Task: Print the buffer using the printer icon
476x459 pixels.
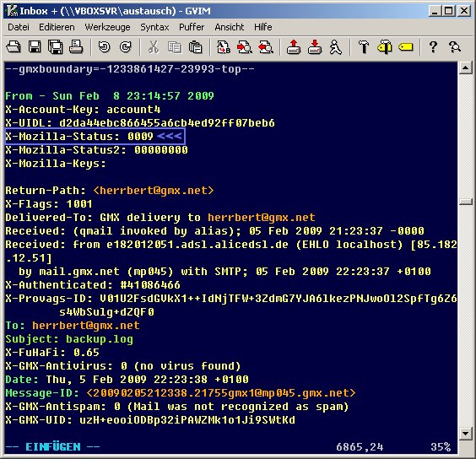Action: (76, 47)
